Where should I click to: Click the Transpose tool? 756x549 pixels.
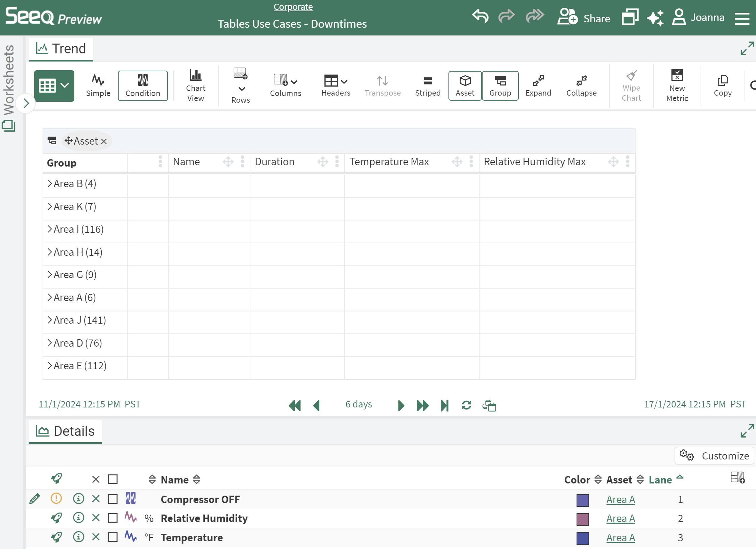point(383,86)
